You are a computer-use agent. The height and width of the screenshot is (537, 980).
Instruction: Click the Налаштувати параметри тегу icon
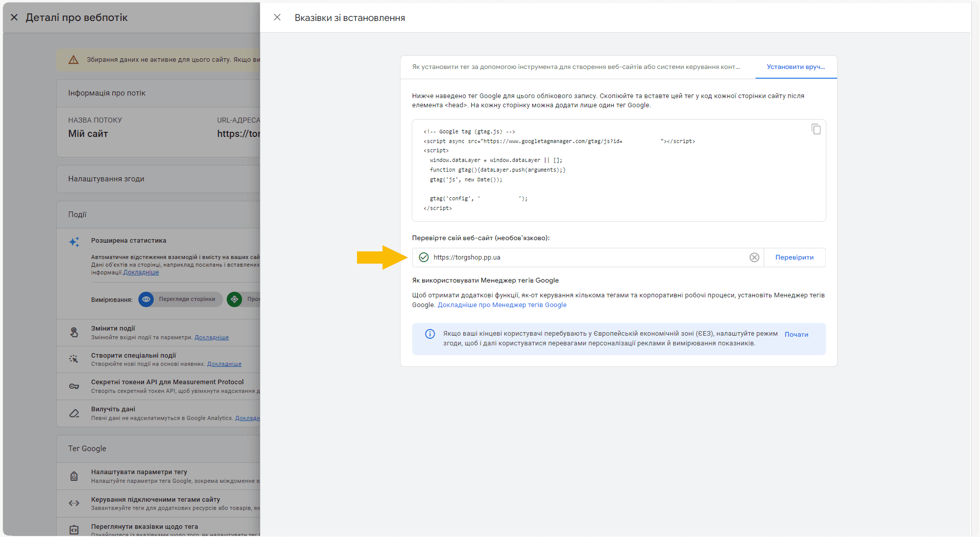pyautogui.click(x=74, y=476)
